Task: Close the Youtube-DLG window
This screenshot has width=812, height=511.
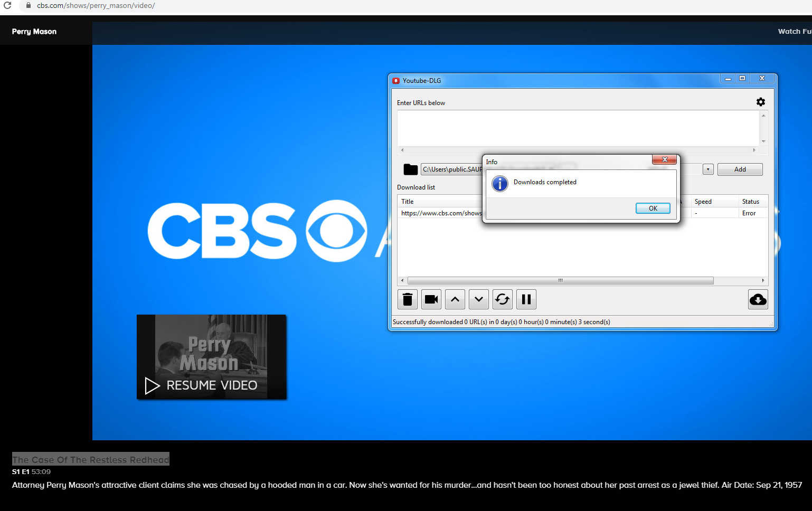Action: click(x=762, y=79)
